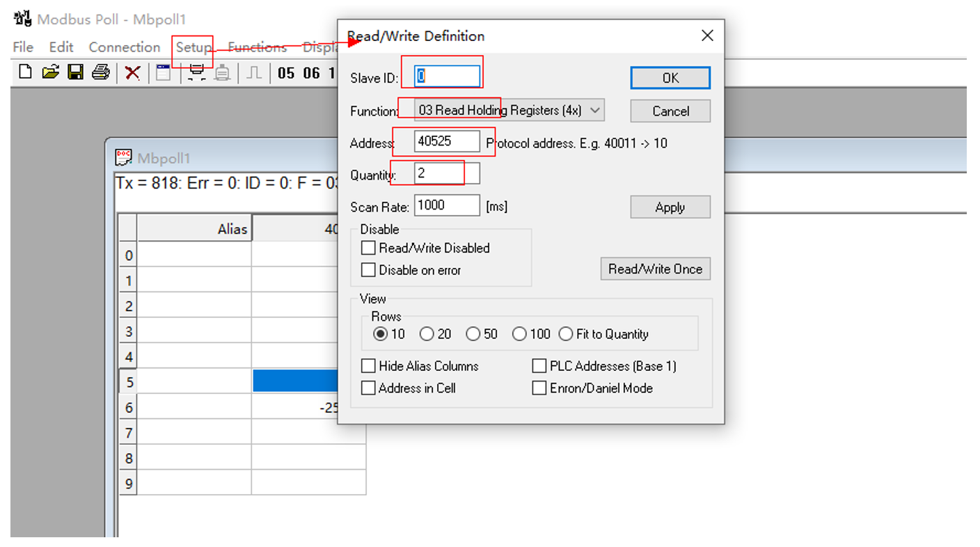Viewport: 980px width, 547px height.
Task: Click the Slave ID input field
Action: pos(447,77)
